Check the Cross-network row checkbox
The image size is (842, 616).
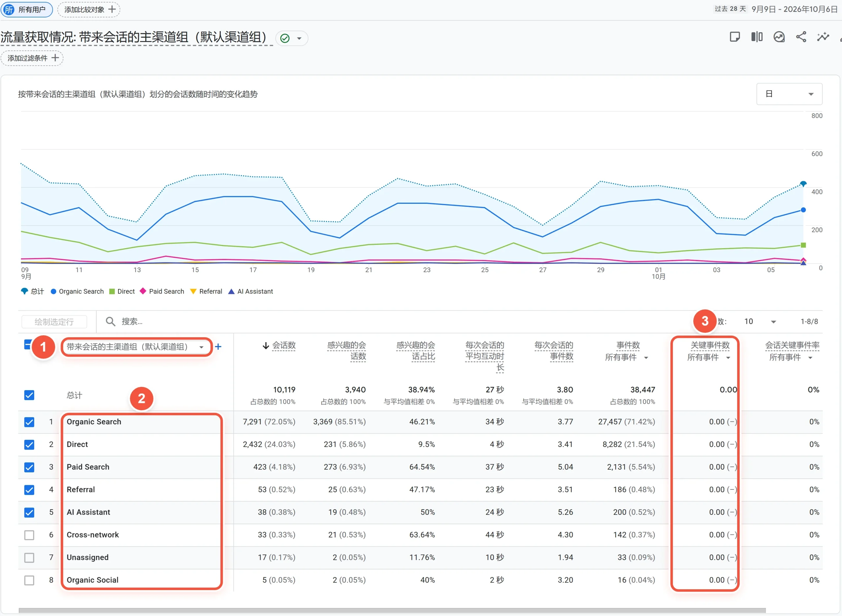pos(29,535)
